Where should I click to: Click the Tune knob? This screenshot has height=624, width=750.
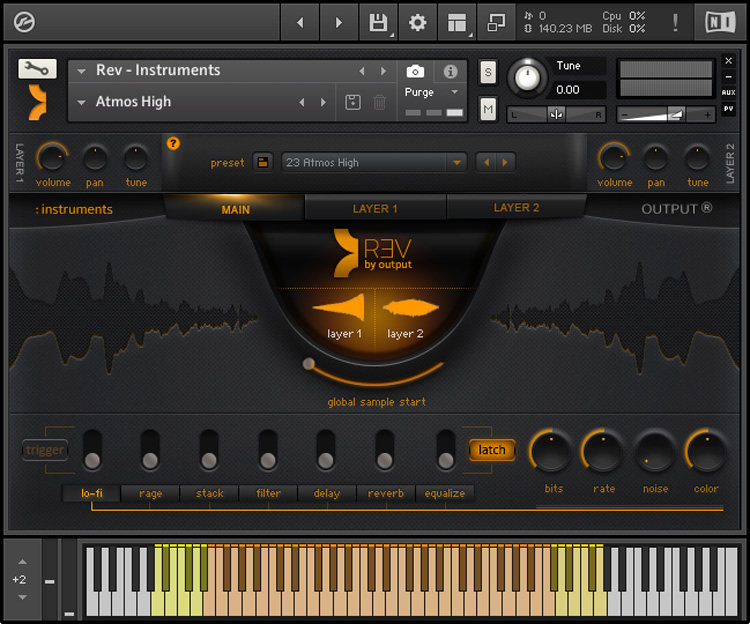click(527, 77)
